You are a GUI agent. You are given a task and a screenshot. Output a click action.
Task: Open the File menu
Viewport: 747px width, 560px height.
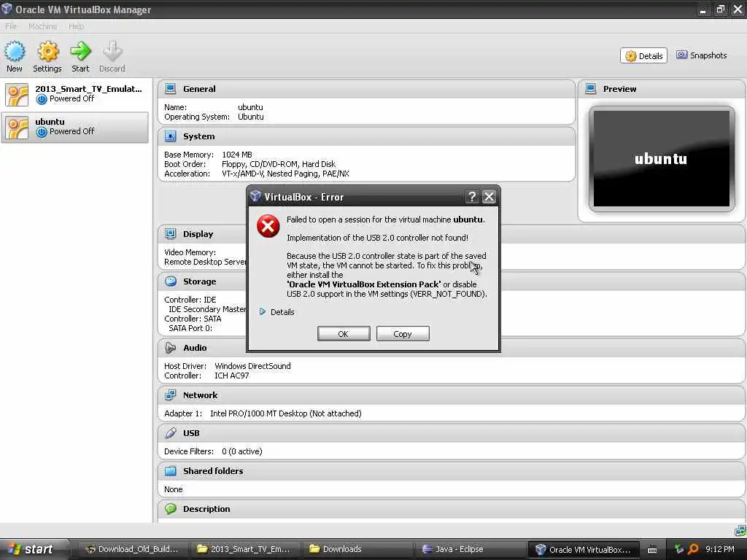[10, 26]
